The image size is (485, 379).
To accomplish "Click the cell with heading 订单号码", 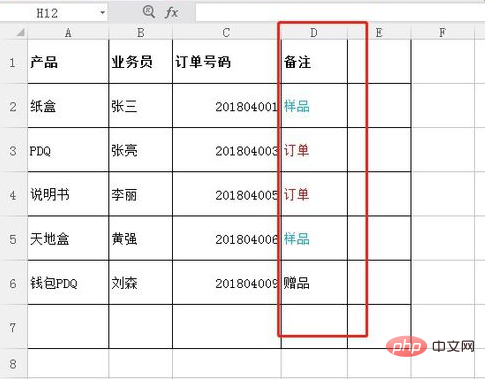I will pos(227,62).
